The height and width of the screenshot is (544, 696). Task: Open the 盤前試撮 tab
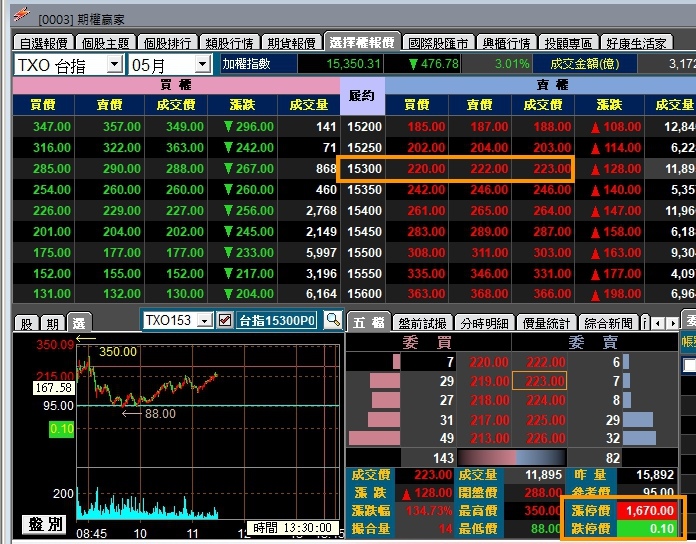click(x=423, y=323)
